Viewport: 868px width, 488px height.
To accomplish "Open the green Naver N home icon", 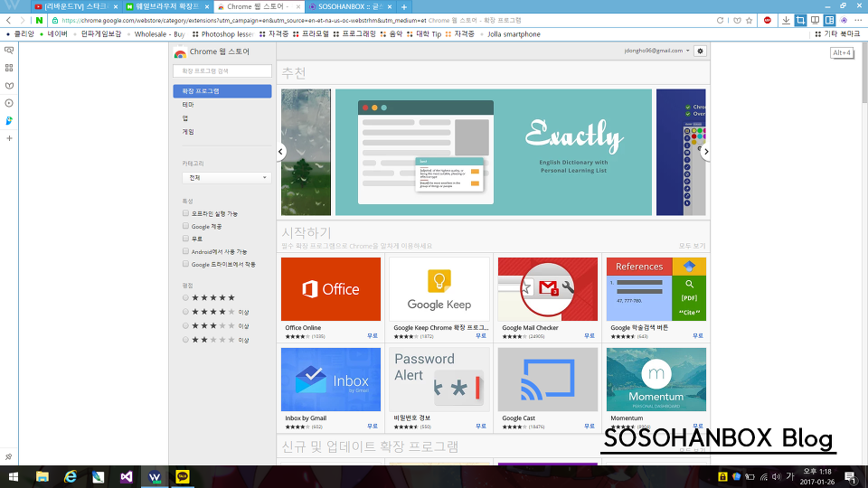I will coord(39,21).
